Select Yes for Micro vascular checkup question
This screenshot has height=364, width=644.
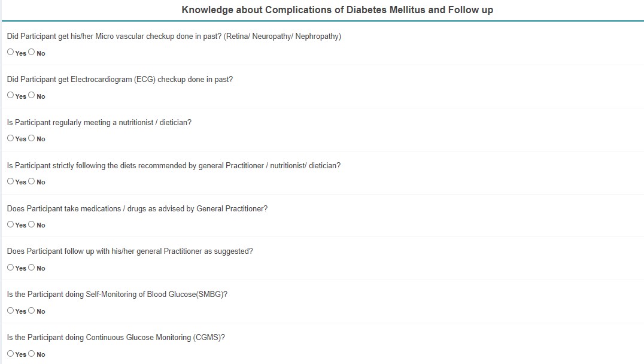coord(10,51)
